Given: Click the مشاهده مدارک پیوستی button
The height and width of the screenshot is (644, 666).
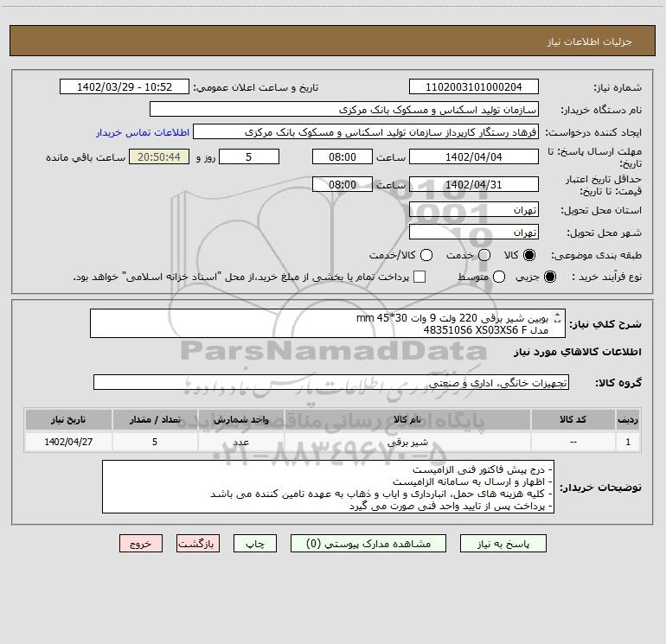Looking at the screenshot, I should point(368,544).
